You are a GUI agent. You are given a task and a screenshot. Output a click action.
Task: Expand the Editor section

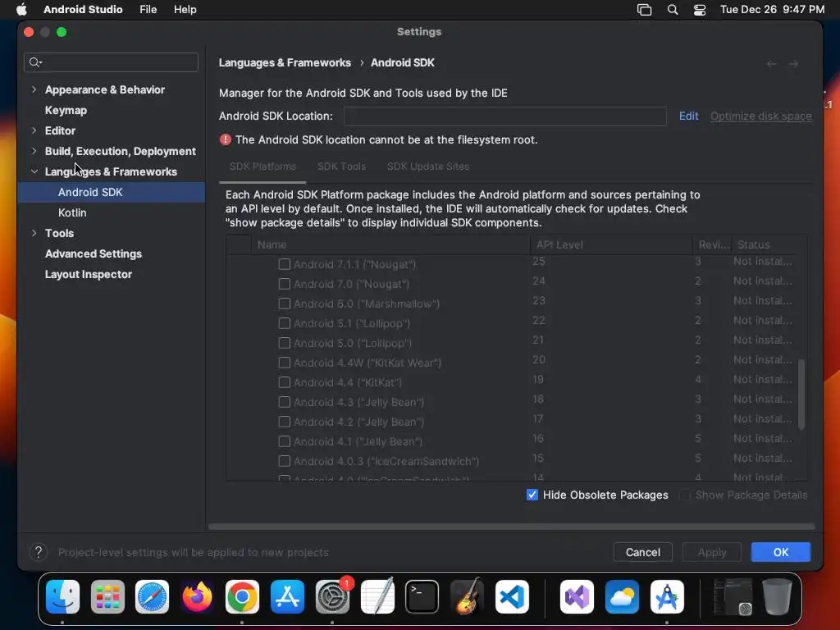point(34,130)
